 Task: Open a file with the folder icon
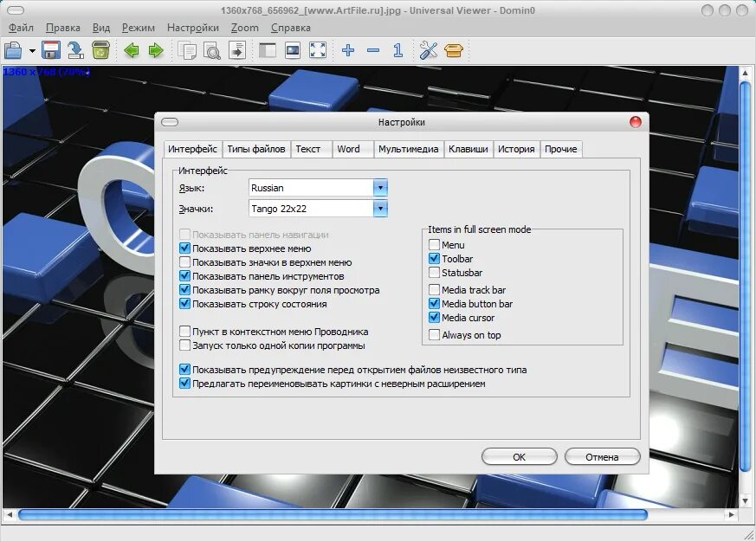13,50
